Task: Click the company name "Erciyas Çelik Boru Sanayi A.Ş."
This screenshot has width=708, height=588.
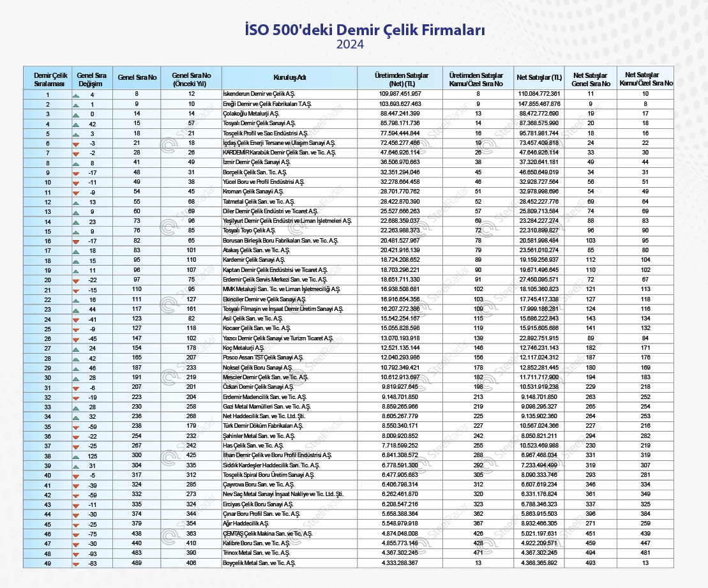Action: 258,504
